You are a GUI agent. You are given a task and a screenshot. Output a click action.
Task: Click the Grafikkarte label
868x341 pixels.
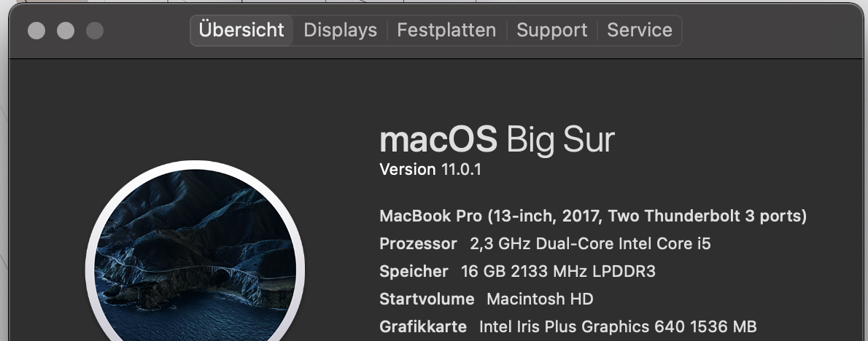point(423,326)
